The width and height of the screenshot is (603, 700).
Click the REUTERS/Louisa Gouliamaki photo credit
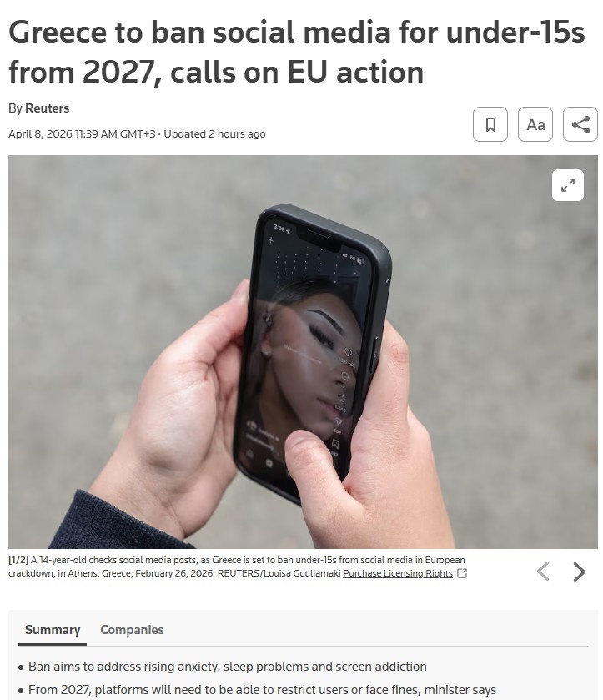(x=280, y=573)
